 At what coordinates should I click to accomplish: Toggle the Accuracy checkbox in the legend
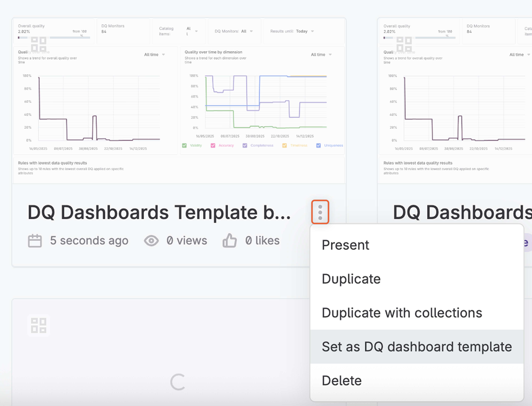213,145
